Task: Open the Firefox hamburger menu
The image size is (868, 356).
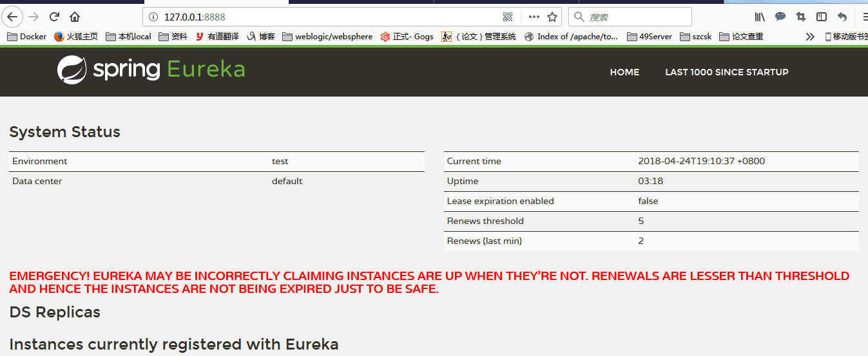Action: click(x=864, y=17)
